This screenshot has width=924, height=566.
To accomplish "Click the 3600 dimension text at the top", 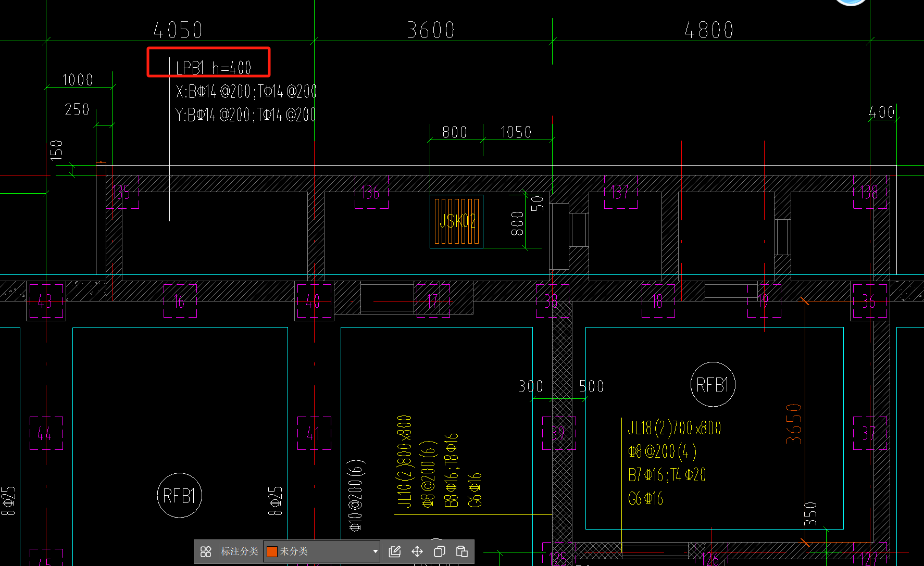I will click(431, 30).
